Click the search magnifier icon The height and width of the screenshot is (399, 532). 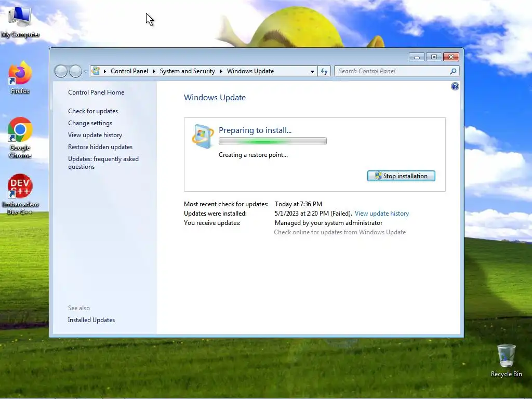click(x=453, y=71)
